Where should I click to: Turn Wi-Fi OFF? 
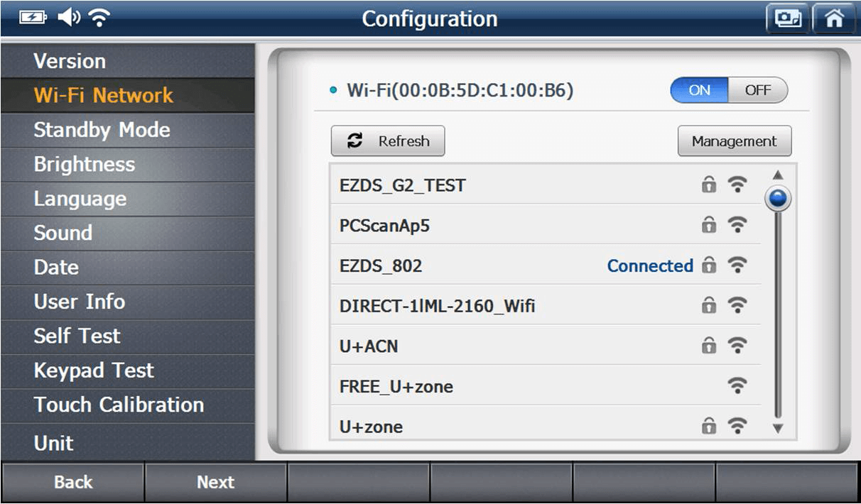coord(758,90)
